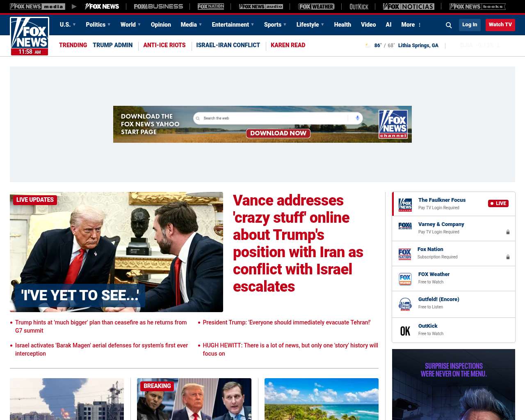Open the BREAKING story thumbnail
This screenshot has height=420, width=525.
(194, 399)
